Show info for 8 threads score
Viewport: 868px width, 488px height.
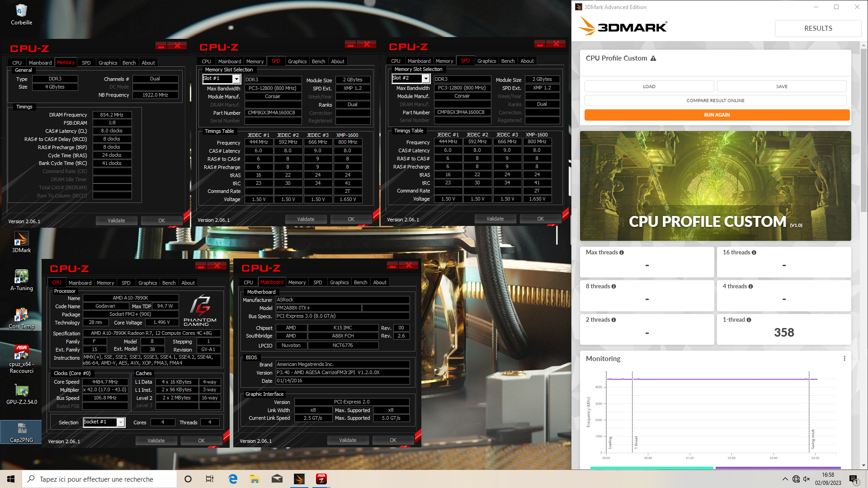pyautogui.click(x=614, y=286)
